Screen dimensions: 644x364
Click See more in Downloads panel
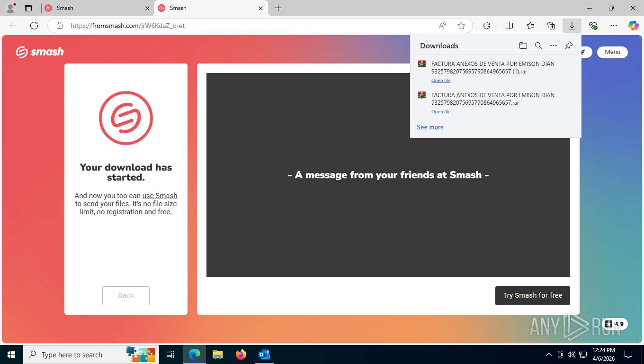coord(430,127)
